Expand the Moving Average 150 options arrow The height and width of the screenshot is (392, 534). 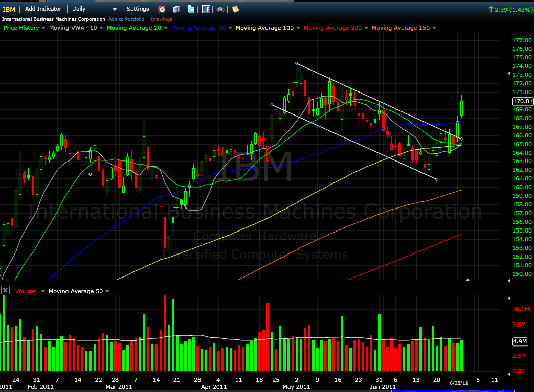click(434, 28)
